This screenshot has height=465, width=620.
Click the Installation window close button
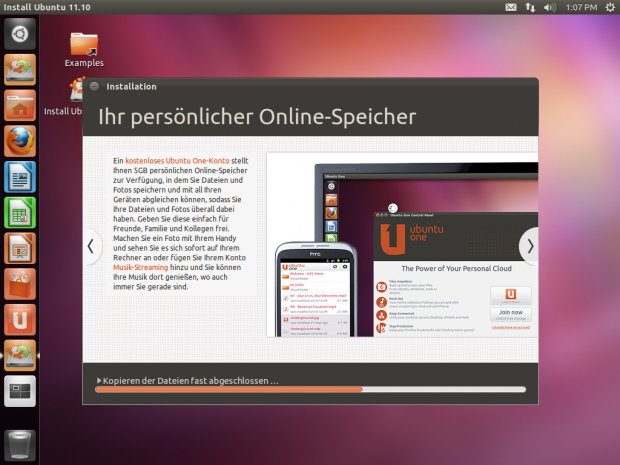point(94,86)
